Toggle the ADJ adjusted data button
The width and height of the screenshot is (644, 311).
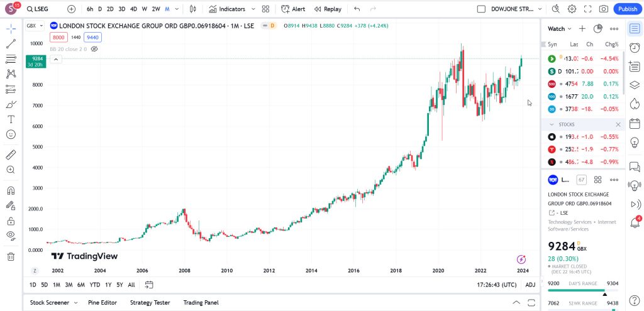click(x=530, y=285)
